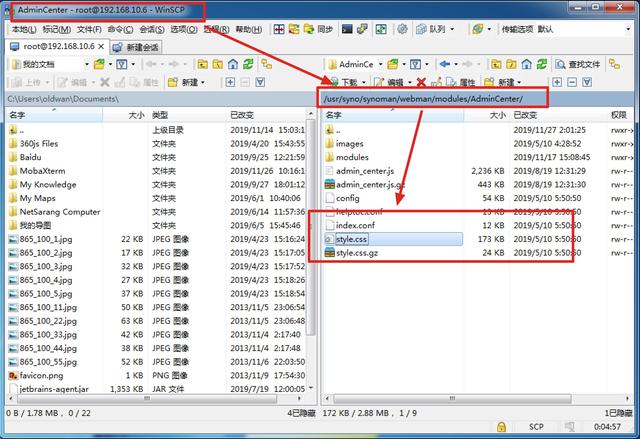Select the MobaXterm folder
The width and height of the screenshot is (640, 439).
42,171
